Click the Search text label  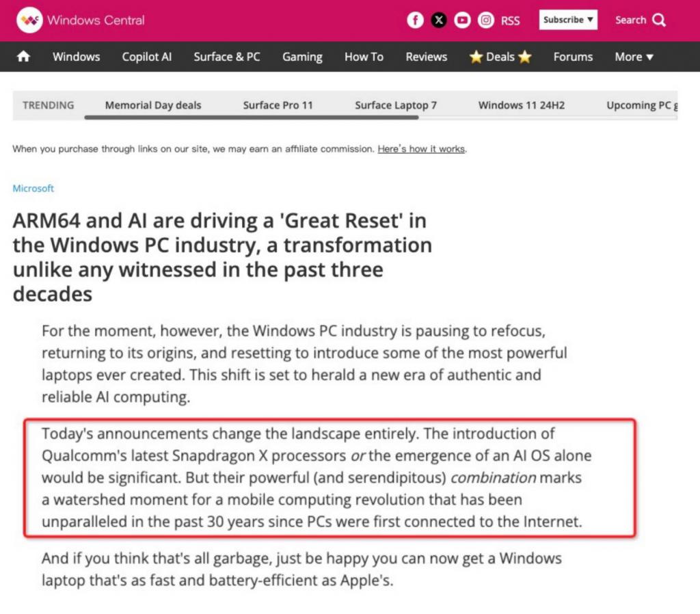(630, 20)
